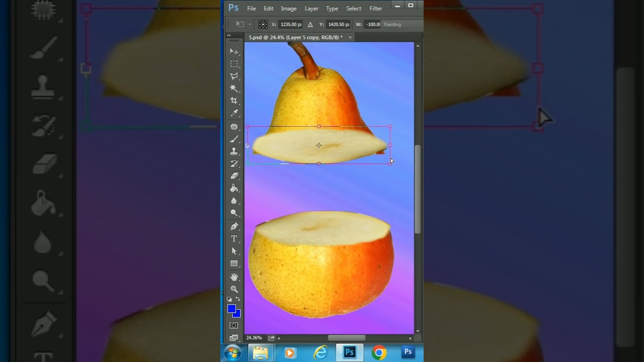Click the background color swatch
This screenshot has width=644, height=362.
coord(237,315)
